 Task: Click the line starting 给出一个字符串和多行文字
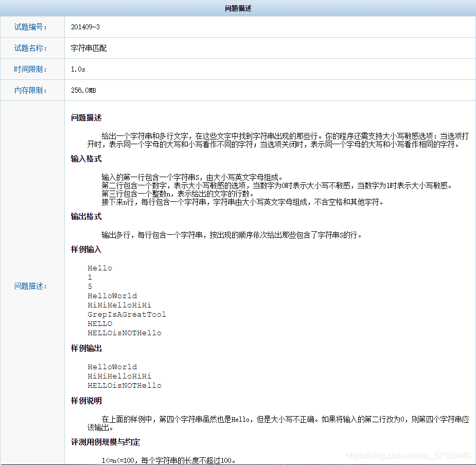pos(286,136)
